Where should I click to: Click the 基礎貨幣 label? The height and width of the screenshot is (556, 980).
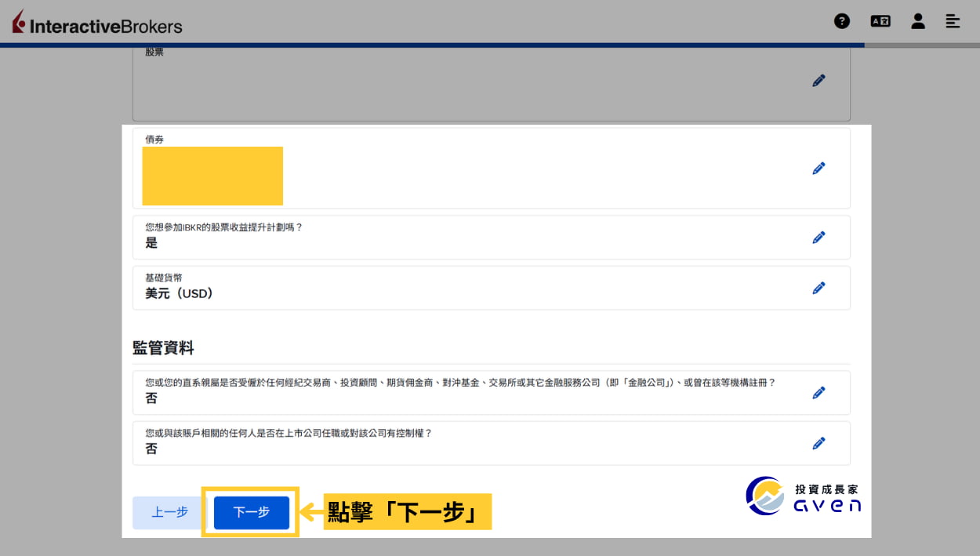click(x=164, y=278)
